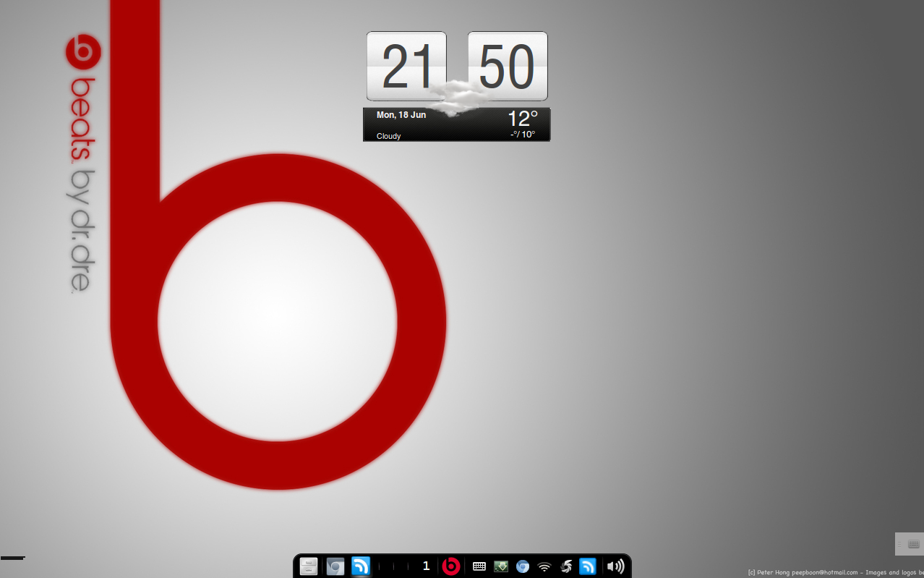Image resolution: width=924 pixels, height=578 pixels.
Task: Launch the Chromium icon next to file cabinet
Action: click(x=335, y=566)
